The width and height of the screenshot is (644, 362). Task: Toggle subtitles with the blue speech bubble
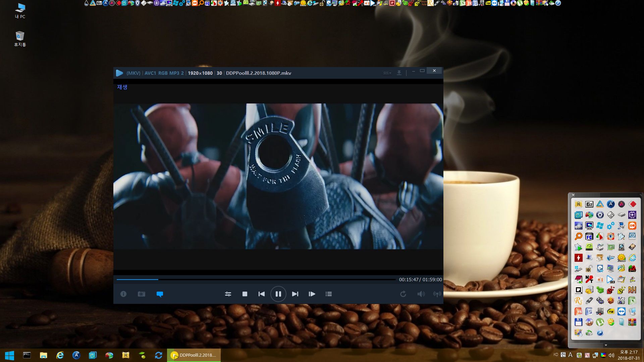(160, 294)
